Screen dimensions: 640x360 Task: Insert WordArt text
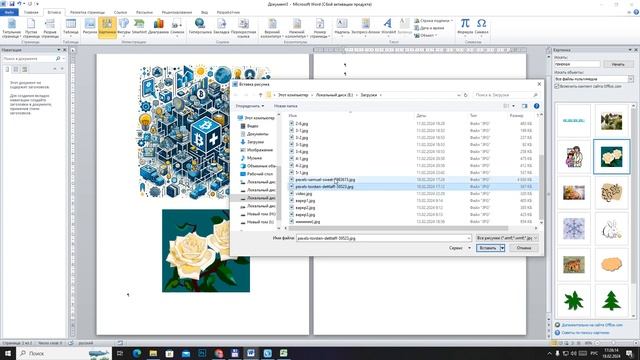click(388, 27)
